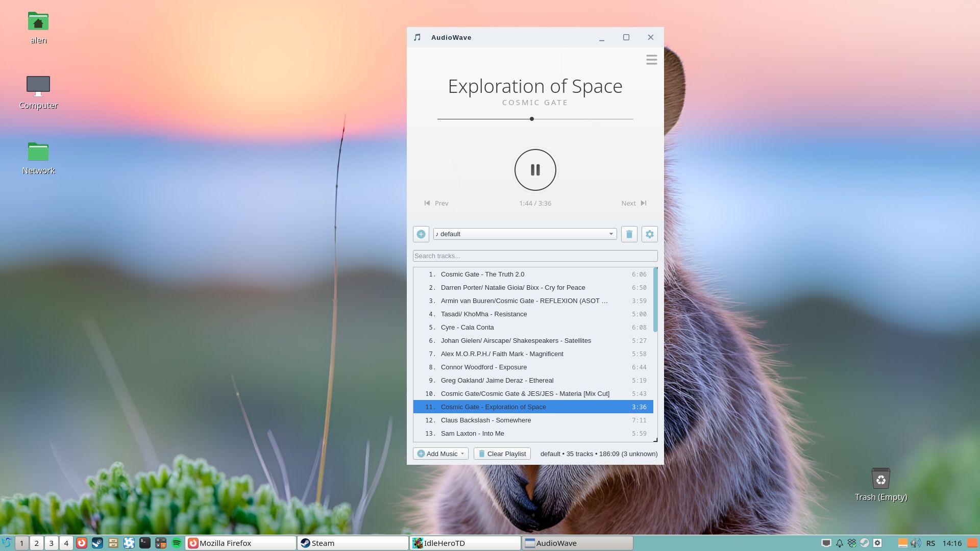Viewport: 980px width, 551px height.
Task: Switch to workspace 3
Action: pos(51,543)
